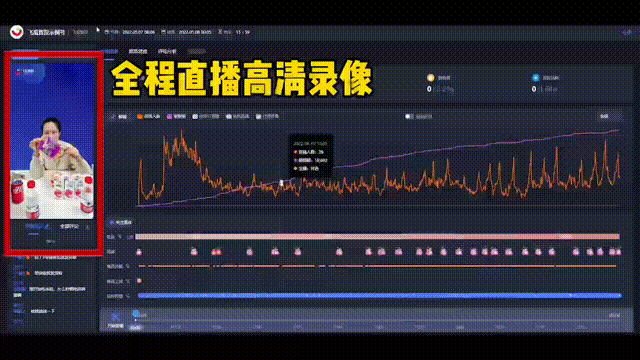Click the text at the scrubber's right end
Screen dimensions: 640x360
[614, 315]
